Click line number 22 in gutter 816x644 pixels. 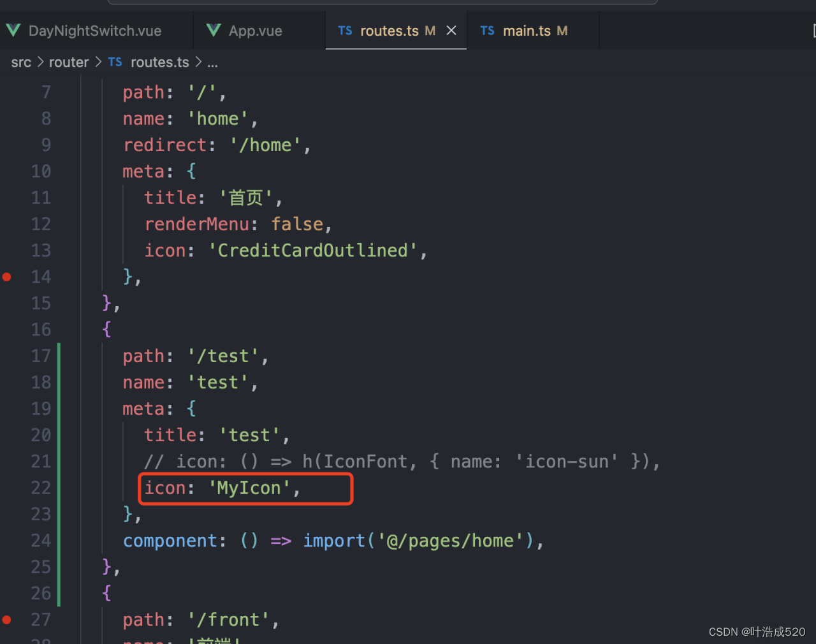tap(41, 488)
